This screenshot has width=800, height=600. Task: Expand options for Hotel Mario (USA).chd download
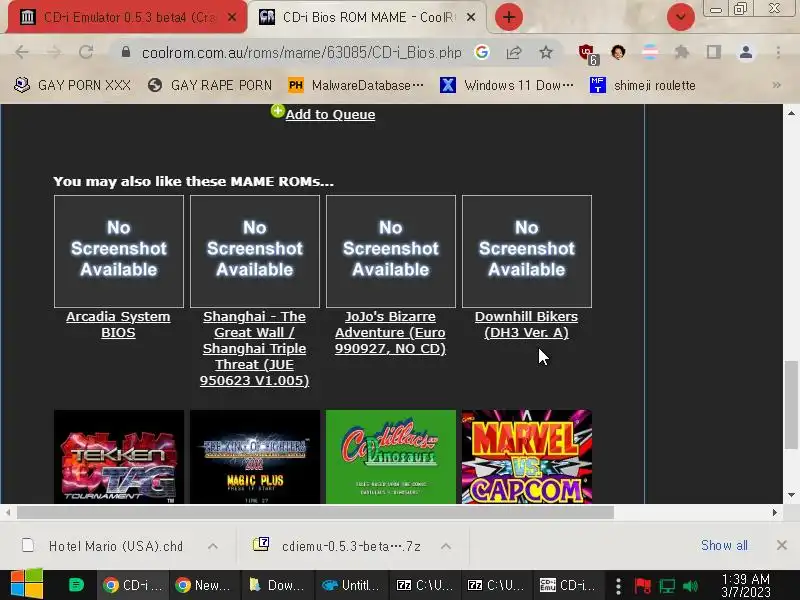coord(213,546)
